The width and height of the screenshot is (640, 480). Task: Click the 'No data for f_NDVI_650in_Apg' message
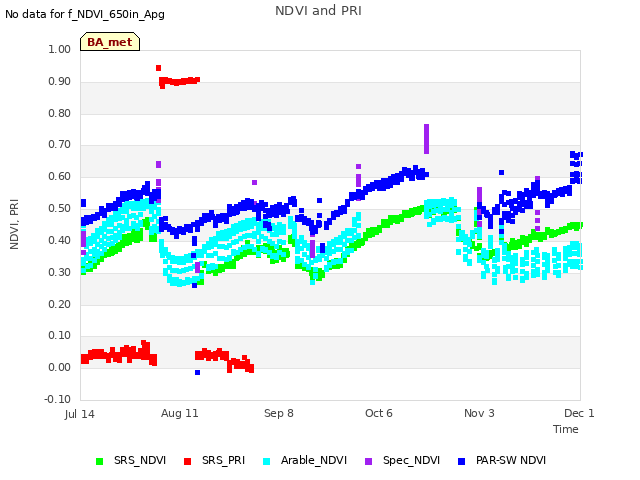point(85,14)
